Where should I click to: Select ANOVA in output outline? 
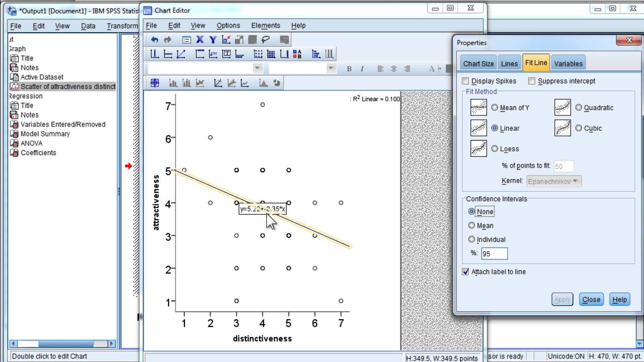coord(32,143)
